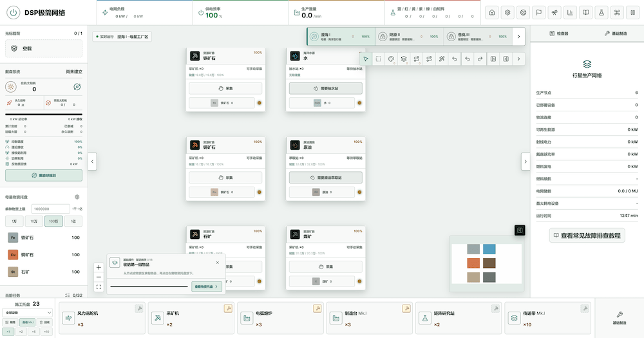Open the flask research icon in top toolbar
The width and height of the screenshot is (644, 338).
click(601, 13)
